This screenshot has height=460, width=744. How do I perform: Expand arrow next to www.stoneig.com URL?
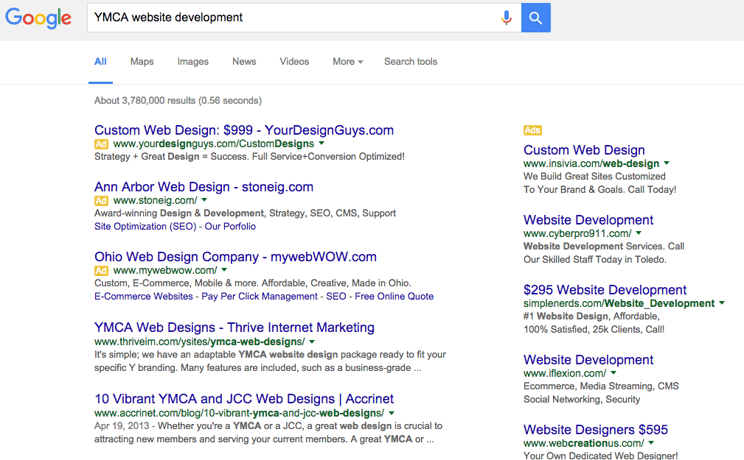pyautogui.click(x=205, y=200)
